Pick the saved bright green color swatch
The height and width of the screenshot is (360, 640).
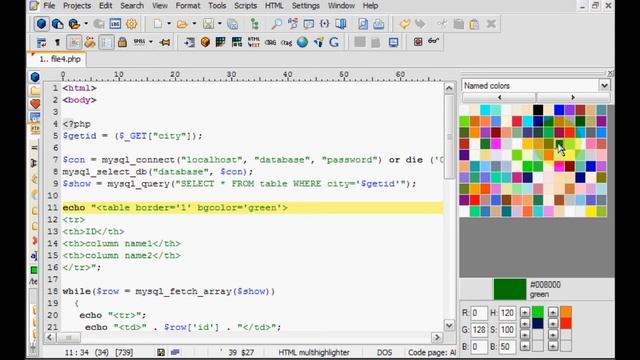tap(538, 312)
